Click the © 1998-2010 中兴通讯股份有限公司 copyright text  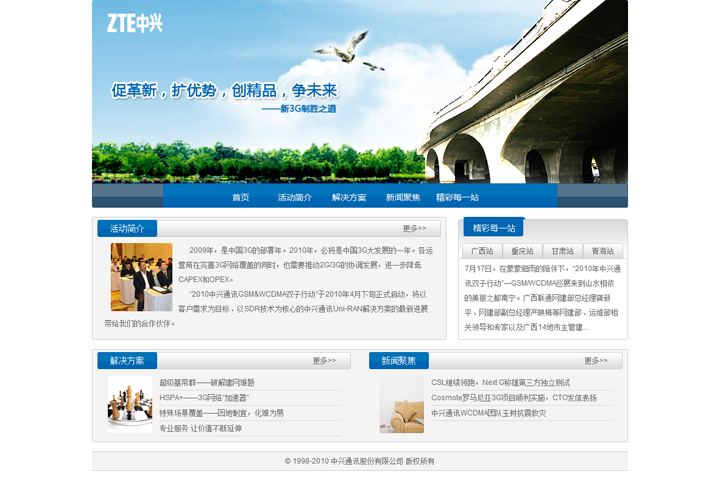(360, 461)
